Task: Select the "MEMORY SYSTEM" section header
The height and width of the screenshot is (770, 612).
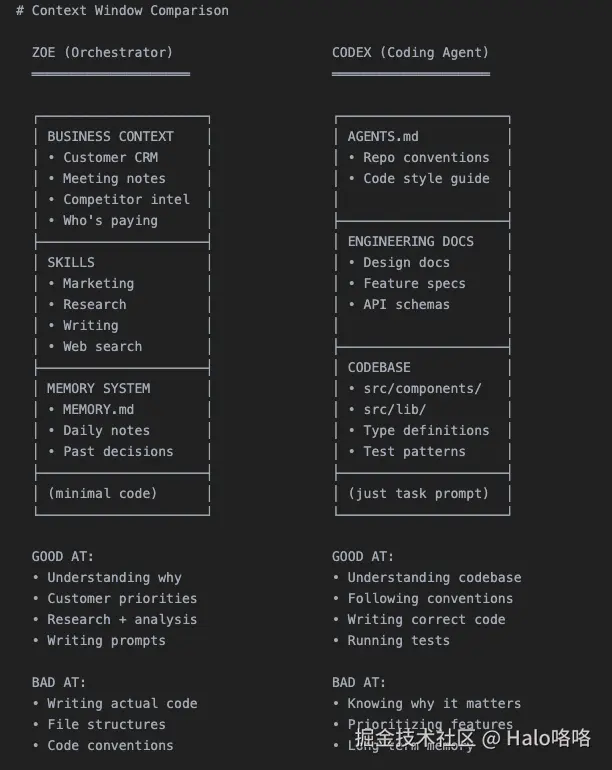Action: click(x=98, y=388)
